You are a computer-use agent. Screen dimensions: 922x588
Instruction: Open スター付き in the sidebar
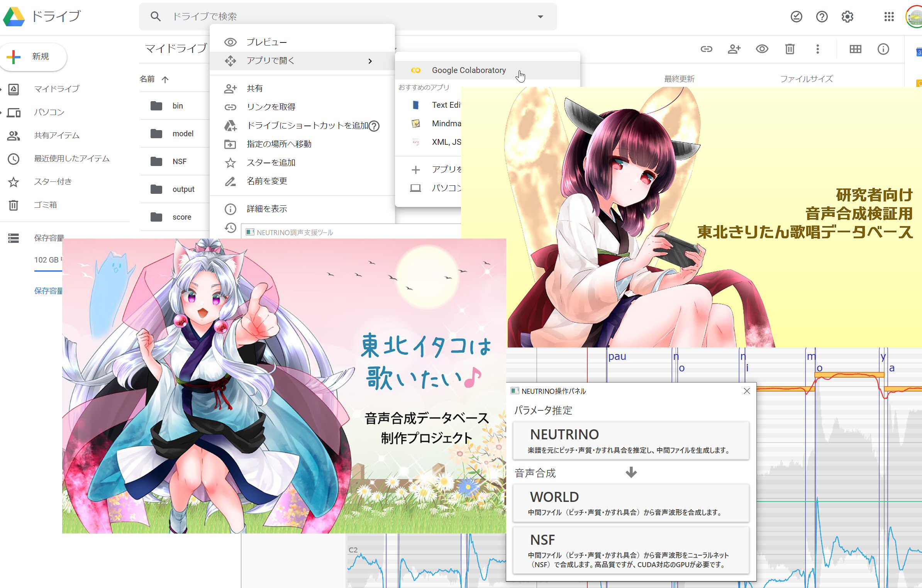point(53,182)
